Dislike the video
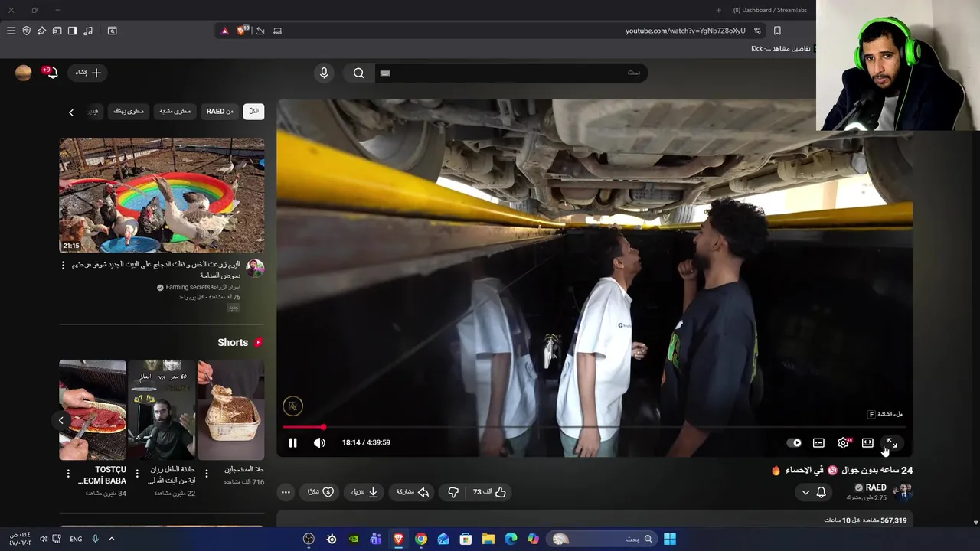The height and width of the screenshot is (551, 980). tap(453, 492)
